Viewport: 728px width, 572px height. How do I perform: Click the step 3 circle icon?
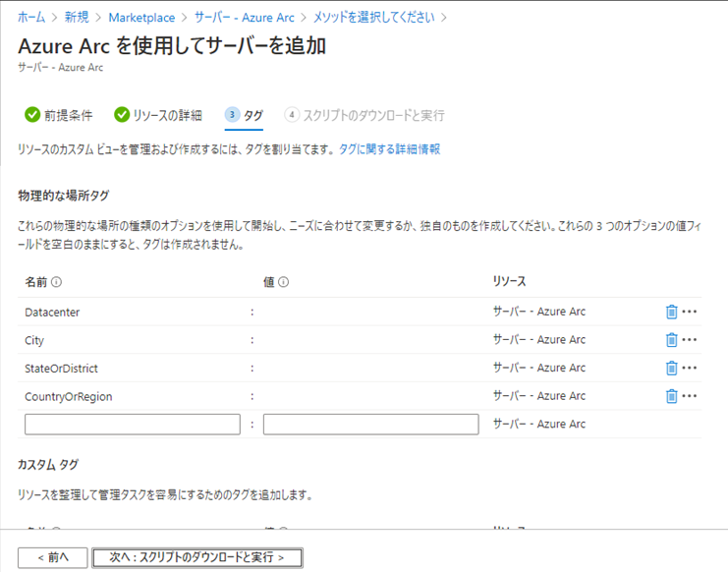pyautogui.click(x=232, y=115)
